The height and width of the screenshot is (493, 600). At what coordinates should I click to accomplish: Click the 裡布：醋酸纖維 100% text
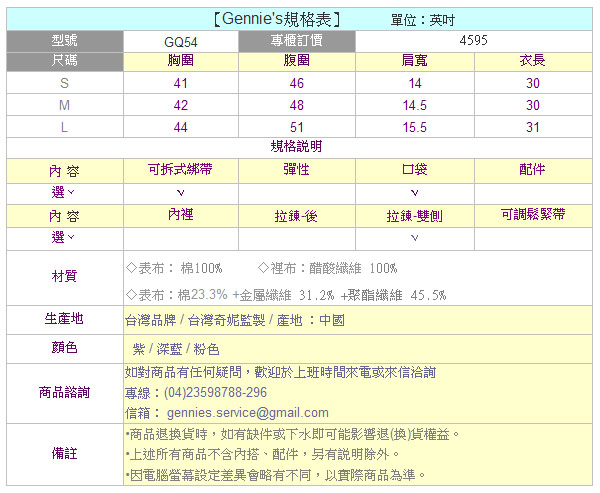(x=328, y=268)
